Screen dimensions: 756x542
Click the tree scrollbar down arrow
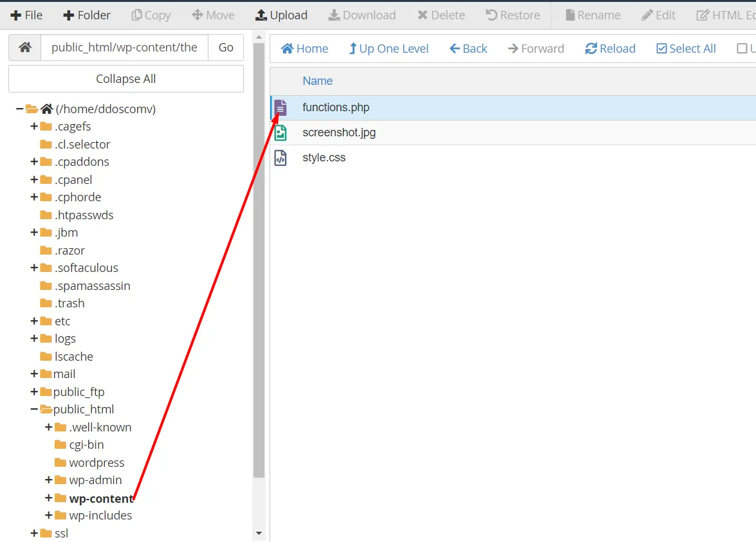click(259, 534)
